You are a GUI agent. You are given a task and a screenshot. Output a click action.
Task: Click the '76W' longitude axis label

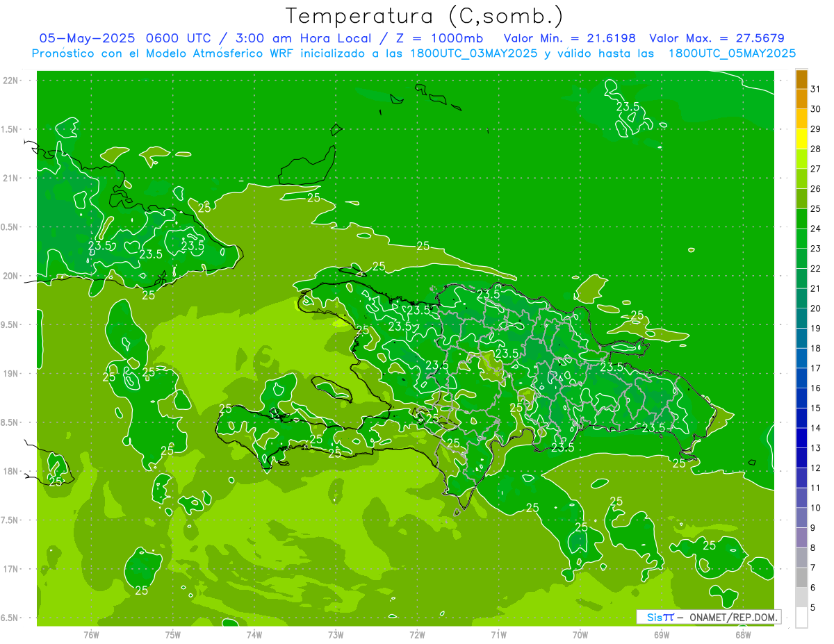[91, 634]
